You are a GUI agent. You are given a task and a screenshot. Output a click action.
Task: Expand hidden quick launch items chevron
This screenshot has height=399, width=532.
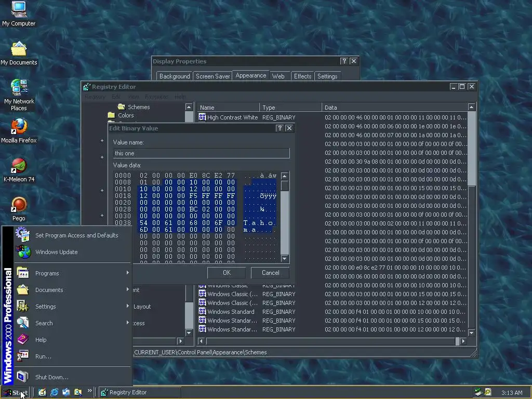(89, 391)
